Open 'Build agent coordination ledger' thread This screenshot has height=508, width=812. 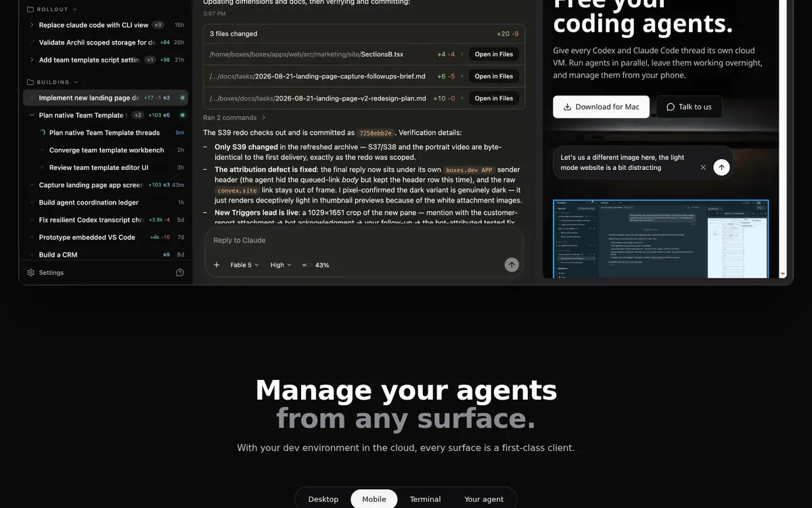(105, 203)
